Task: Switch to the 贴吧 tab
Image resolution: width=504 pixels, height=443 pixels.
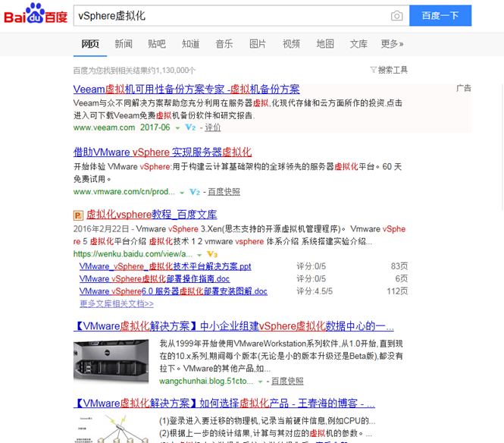Action: coord(157,44)
